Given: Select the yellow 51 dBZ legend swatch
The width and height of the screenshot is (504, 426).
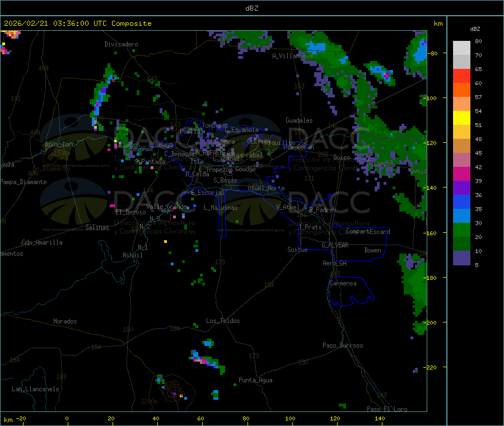Looking at the screenshot, I should pos(461,118).
